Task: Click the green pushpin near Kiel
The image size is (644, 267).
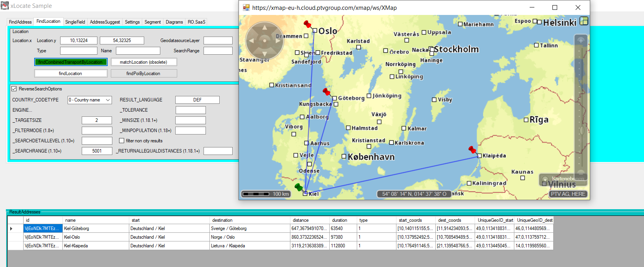Action: [299, 187]
